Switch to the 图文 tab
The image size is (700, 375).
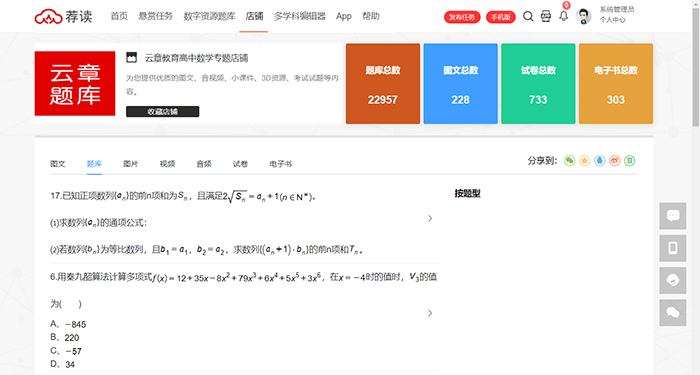click(58, 164)
